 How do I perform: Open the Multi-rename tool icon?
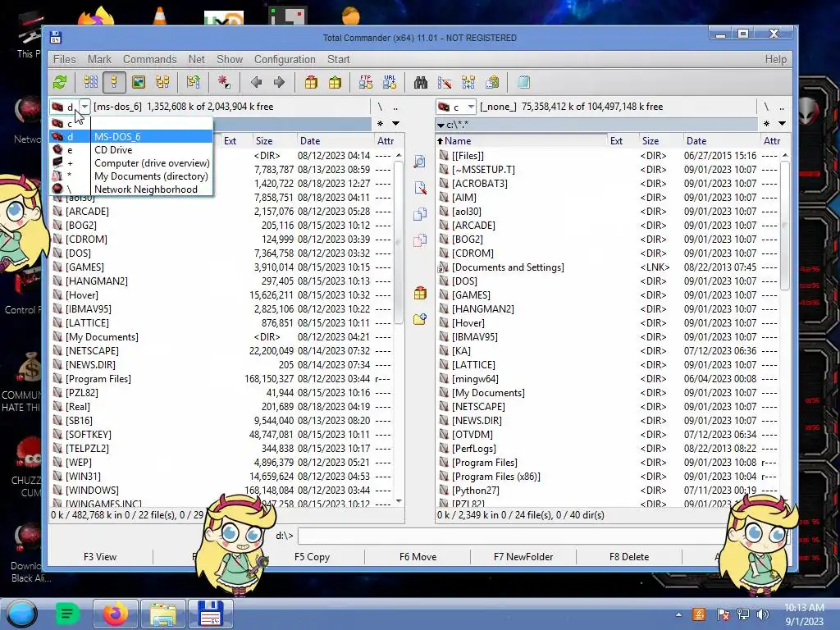tap(444, 83)
